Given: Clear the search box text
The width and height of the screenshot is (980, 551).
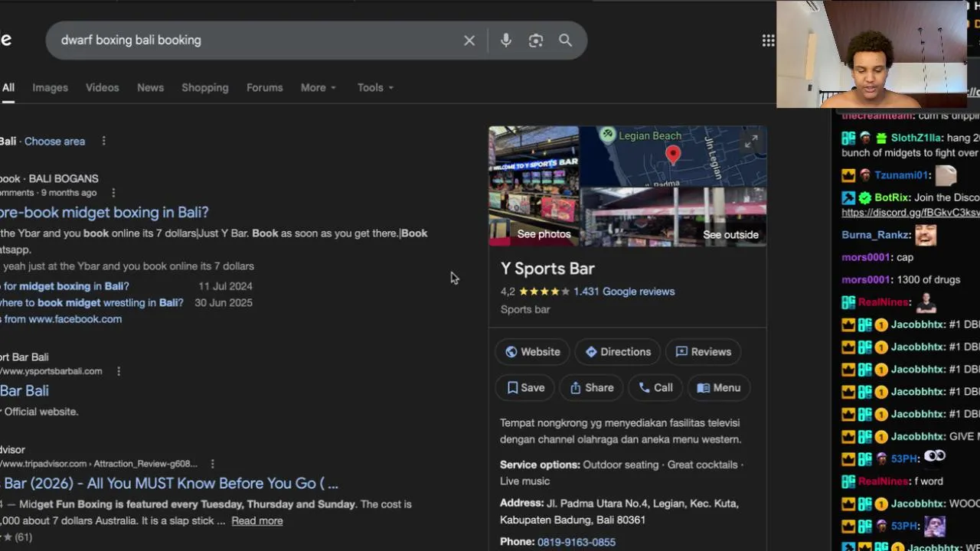Looking at the screenshot, I should tap(469, 41).
